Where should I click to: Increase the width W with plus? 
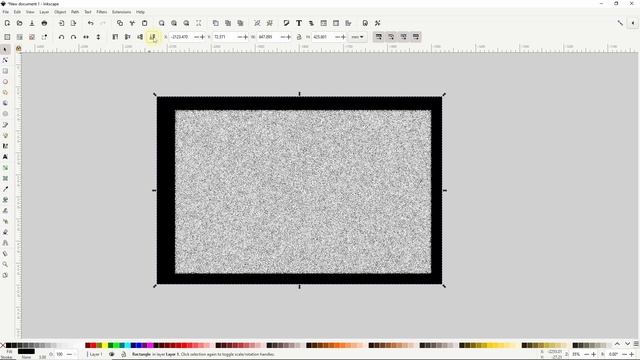point(289,37)
